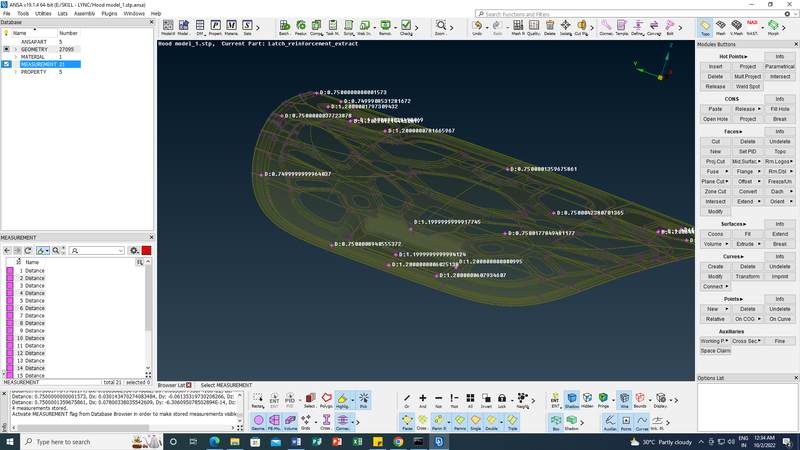Toggle the GEOMETRY visibility checkbox
800x450 pixels.
click(x=6, y=48)
